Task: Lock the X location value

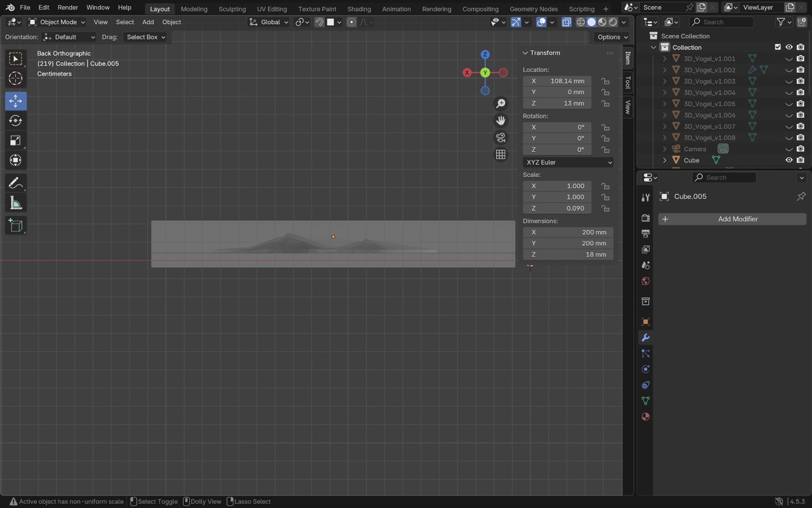Action: [x=606, y=81]
